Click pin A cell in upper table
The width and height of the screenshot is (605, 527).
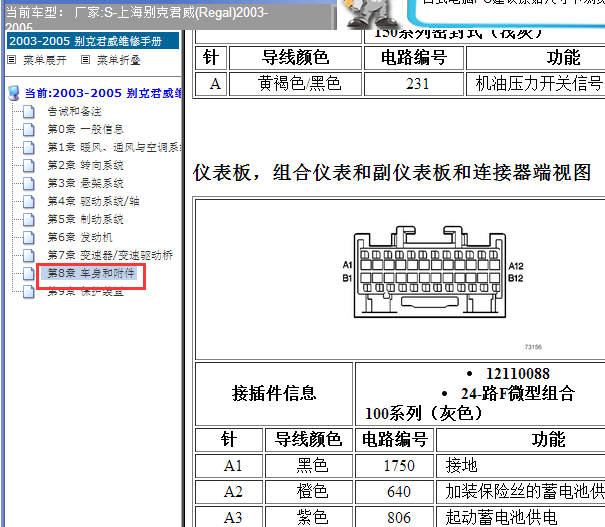(x=211, y=83)
